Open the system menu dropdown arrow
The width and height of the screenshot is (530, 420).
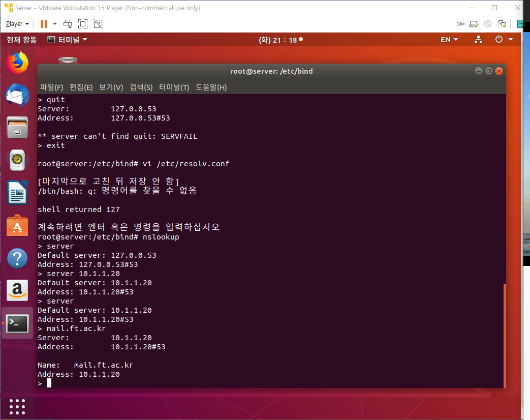(511, 40)
